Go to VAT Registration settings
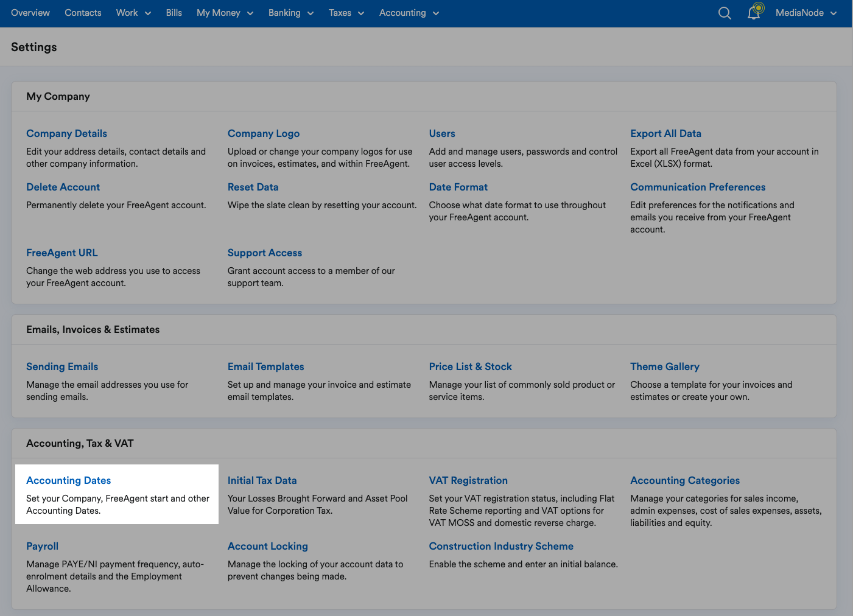Screen dimensions: 853x616 pos(468,480)
